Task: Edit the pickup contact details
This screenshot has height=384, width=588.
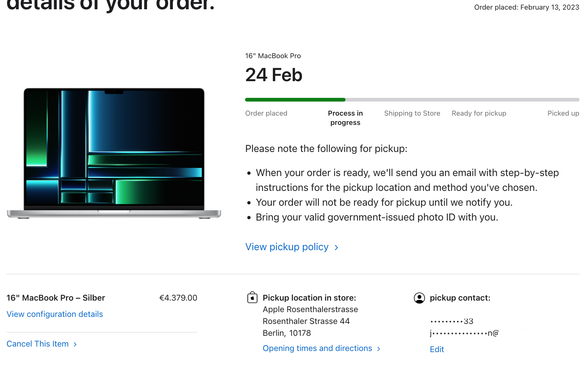Action: click(x=437, y=349)
